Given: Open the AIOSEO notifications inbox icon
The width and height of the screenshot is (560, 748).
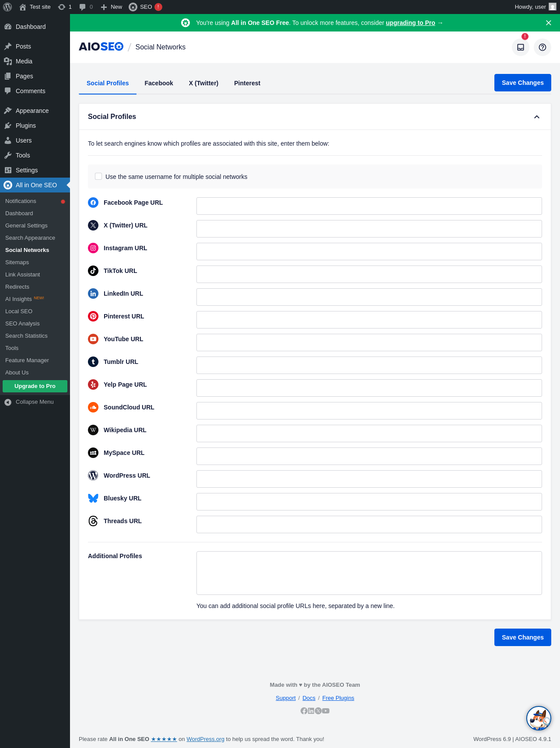Looking at the screenshot, I should (521, 47).
